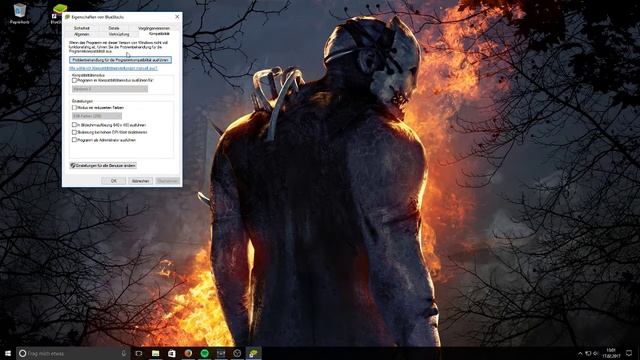The height and width of the screenshot is (360, 640).
Task: Select the Kompatibilität tab
Action: click(159, 34)
